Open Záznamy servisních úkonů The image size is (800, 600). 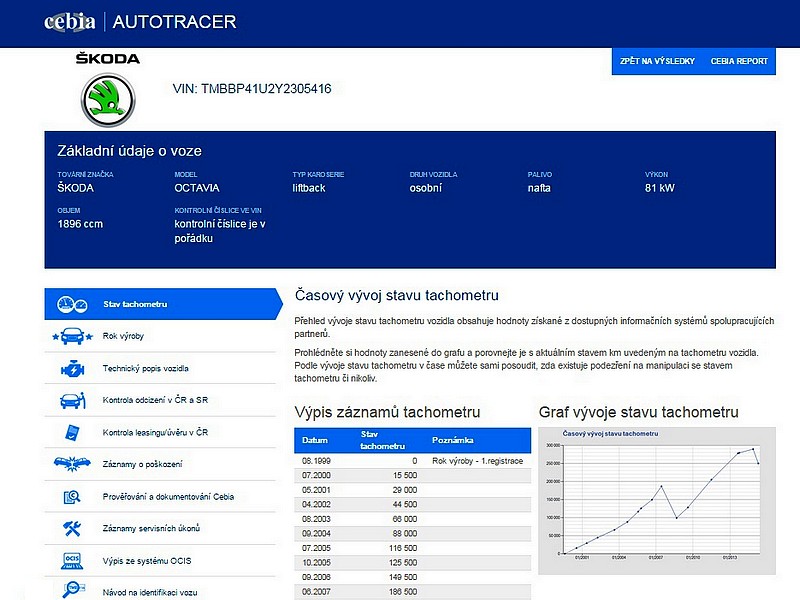[160, 529]
